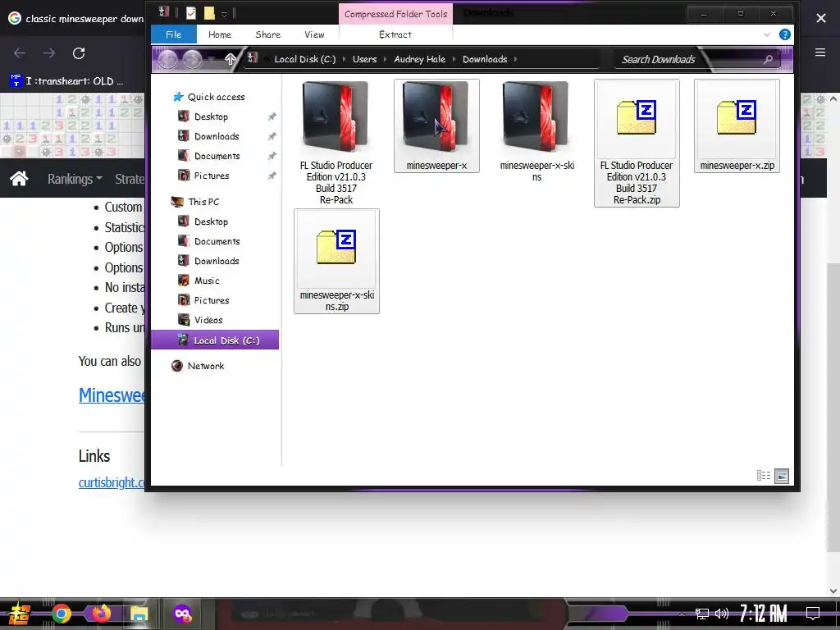The image size is (840, 630).
Task: Select Quick access in navigation pane
Action: click(x=216, y=97)
